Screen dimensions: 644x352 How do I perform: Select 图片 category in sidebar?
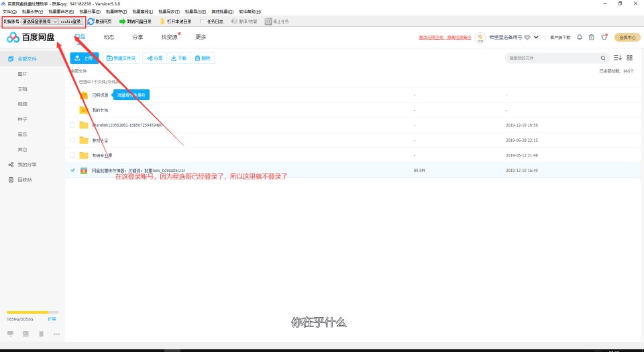coord(23,74)
